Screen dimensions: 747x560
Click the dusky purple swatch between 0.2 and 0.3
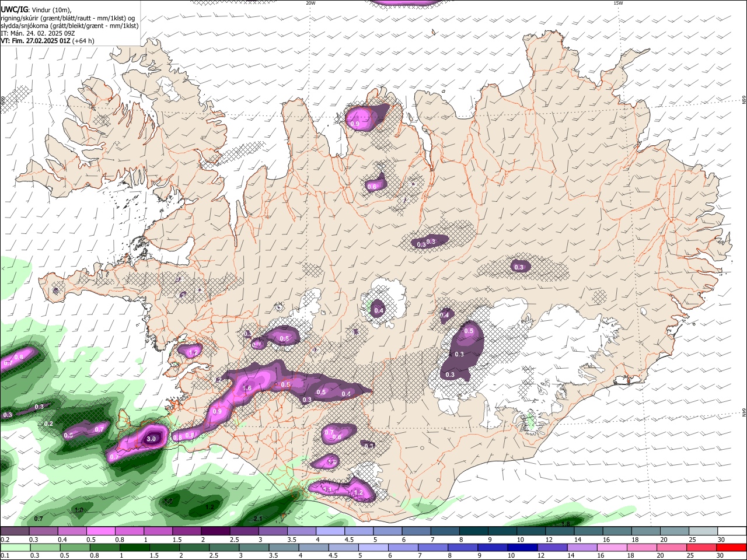[x=15, y=531]
